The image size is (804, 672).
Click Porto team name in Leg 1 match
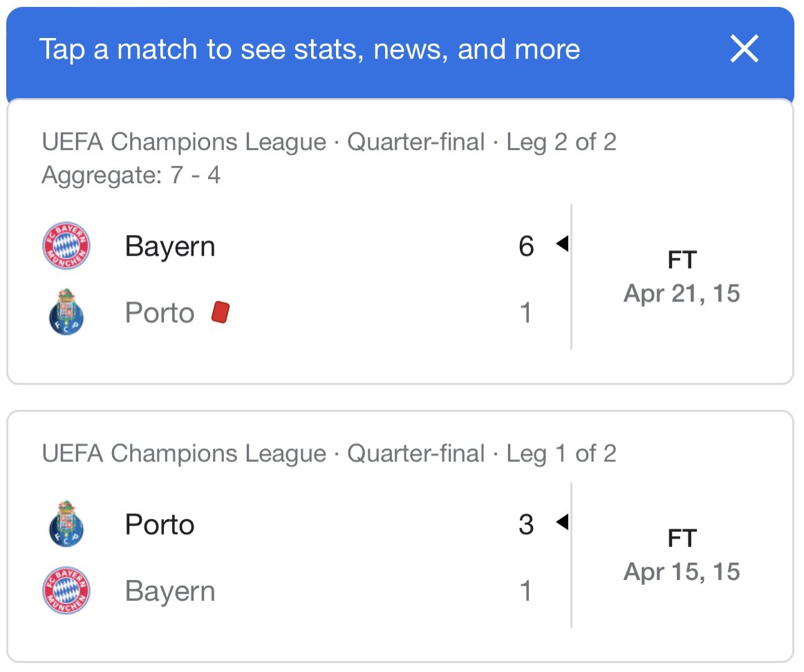click(160, 525)
